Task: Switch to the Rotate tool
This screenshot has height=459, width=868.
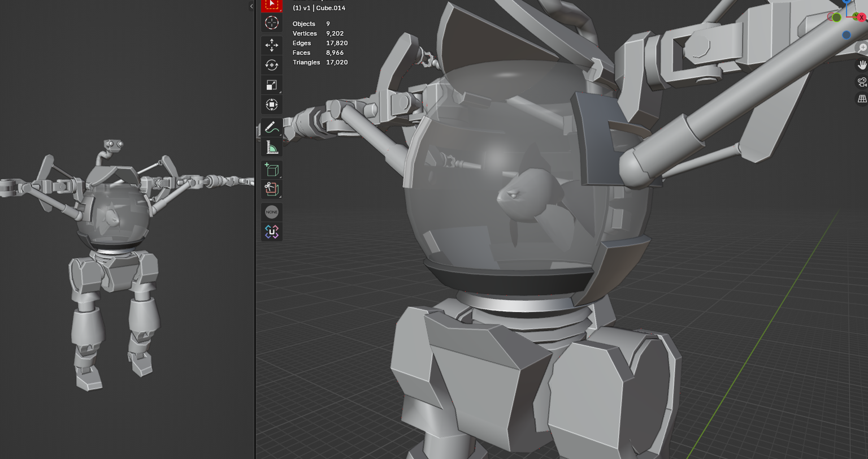Action: click(272, 65)
